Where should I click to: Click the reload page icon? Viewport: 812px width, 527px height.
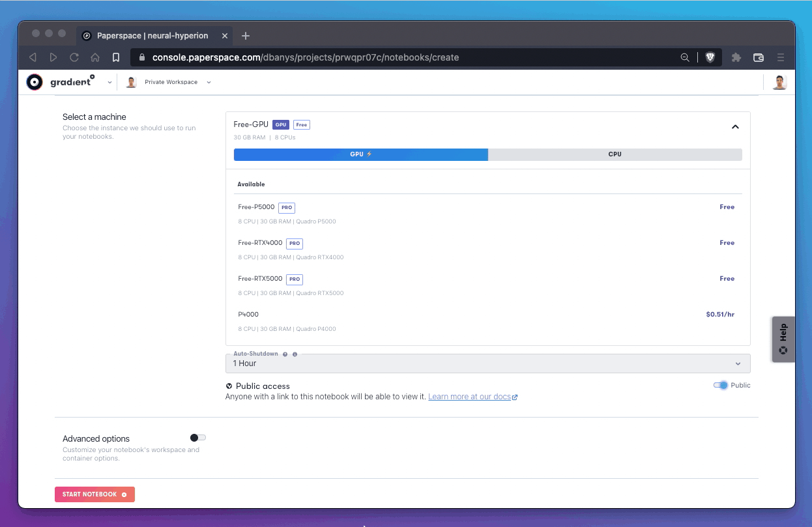click(x=74, y=57)
